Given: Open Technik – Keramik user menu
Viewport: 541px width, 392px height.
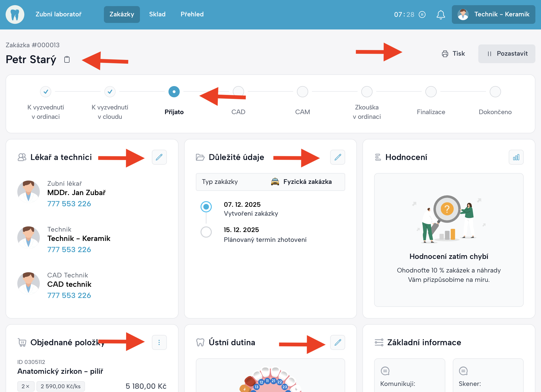Looking at the screenshot, I should pyautogui.click(x=493, y=15).
